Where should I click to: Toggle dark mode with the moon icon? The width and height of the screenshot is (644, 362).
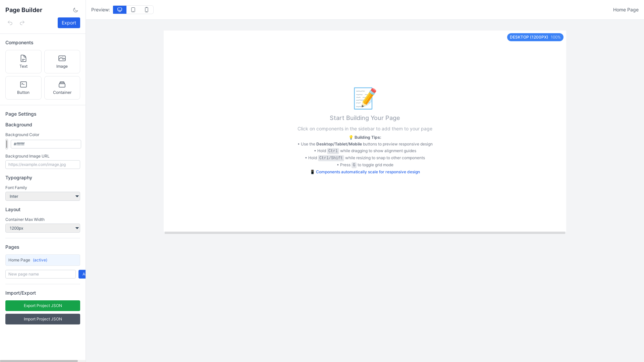click(x=75, y=10)
